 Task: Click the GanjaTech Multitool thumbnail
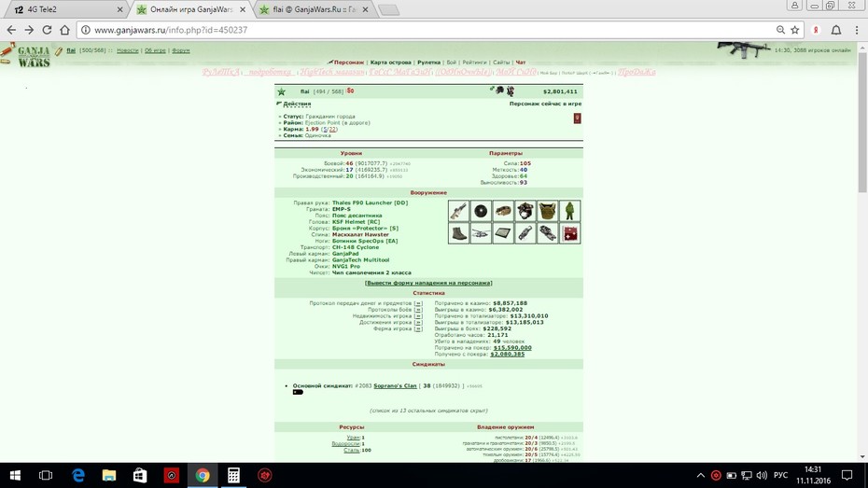click(x=525, y=233)
